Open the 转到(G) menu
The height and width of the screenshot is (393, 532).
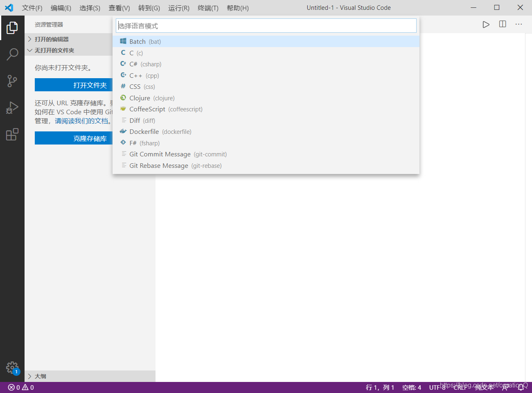click(149, 8)
